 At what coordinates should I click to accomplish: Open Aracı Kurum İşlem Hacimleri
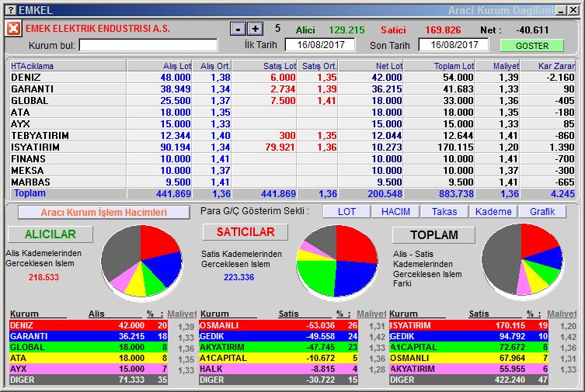click(x=104, y=213)
